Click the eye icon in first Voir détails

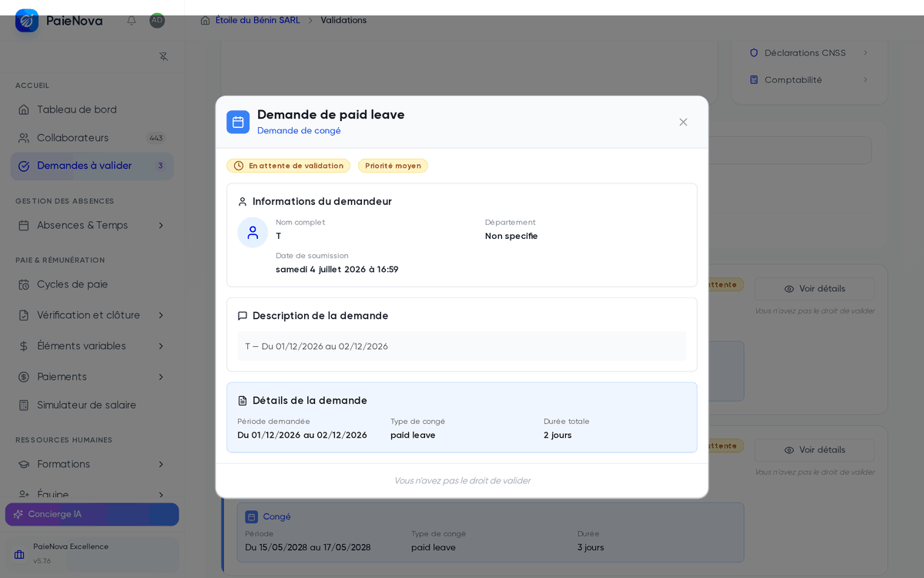(789, 289)
